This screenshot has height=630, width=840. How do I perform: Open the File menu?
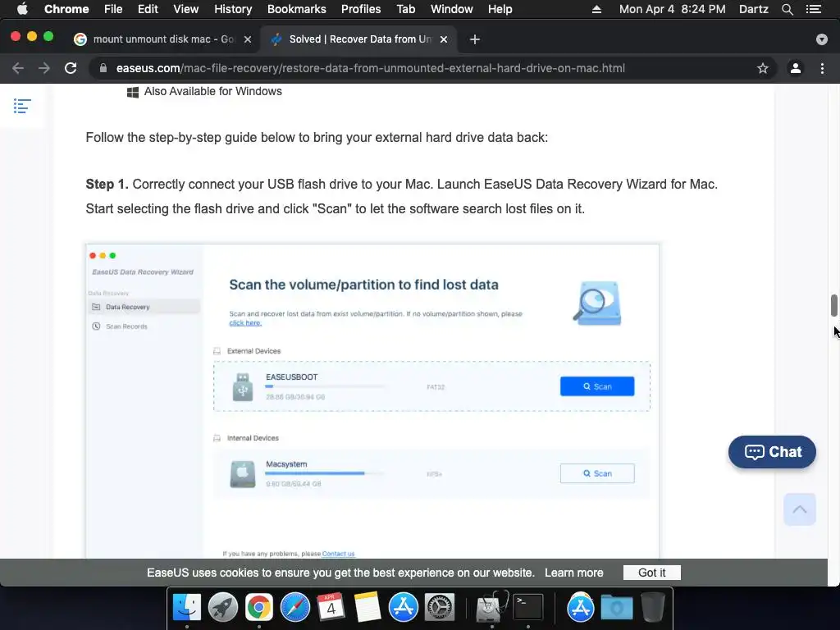[x=113, y=9]
